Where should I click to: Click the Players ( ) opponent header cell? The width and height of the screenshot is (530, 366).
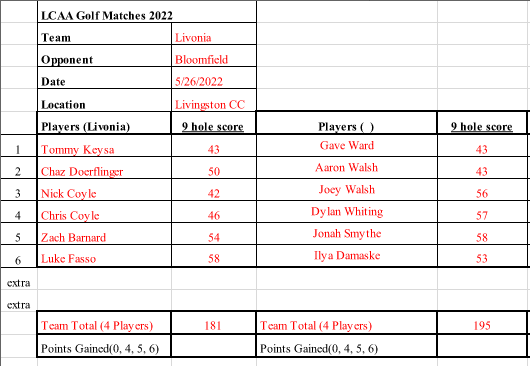click(x=346, y=123)
